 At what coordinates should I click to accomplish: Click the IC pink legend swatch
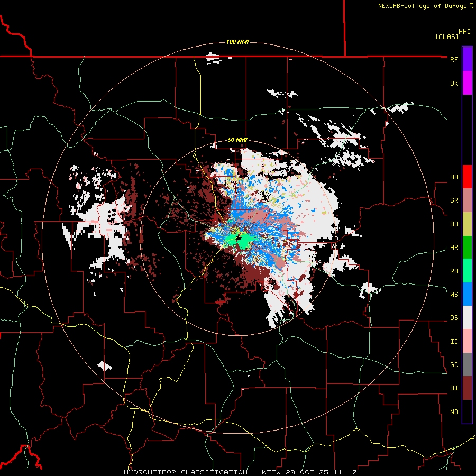(x=467, y=341)
